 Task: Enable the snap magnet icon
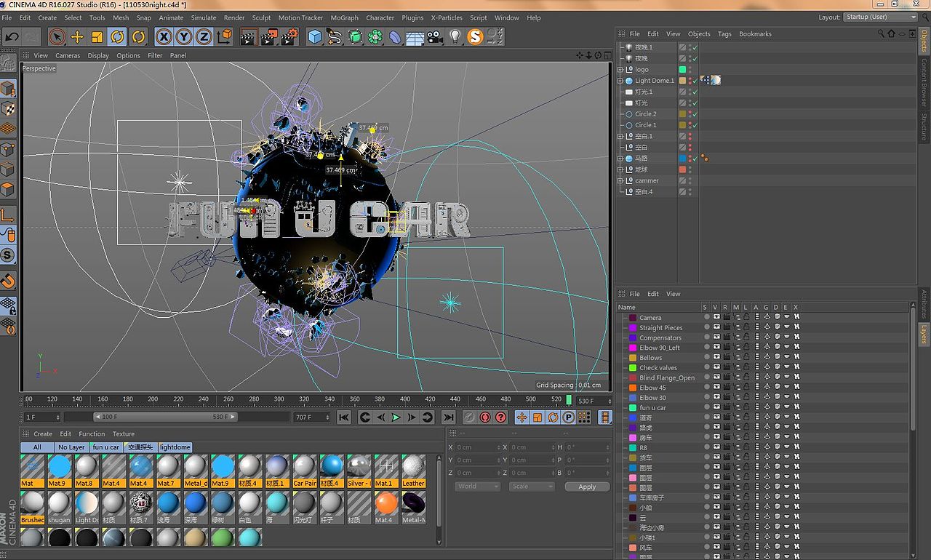click(8, 281)
